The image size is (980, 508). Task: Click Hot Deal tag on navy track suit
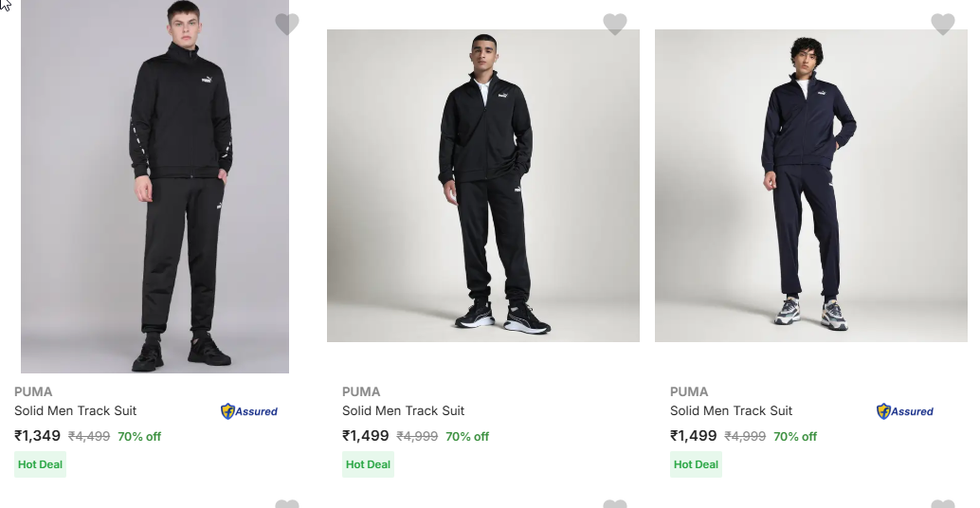[x=697, y=464]
